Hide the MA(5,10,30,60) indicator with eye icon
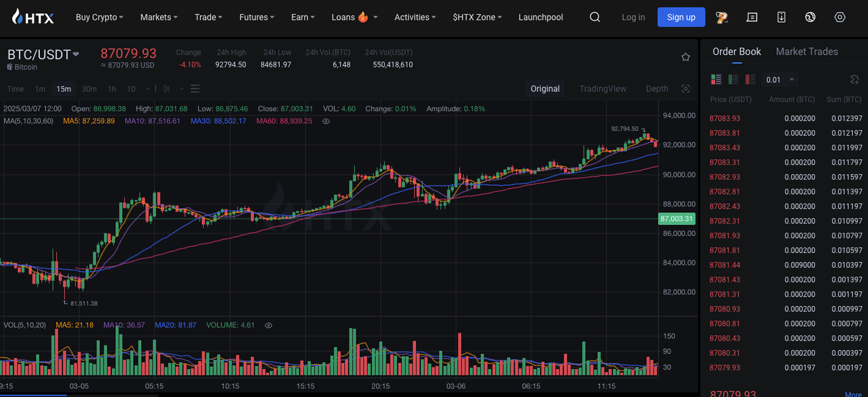868x397 pixels. click(326, 121)
